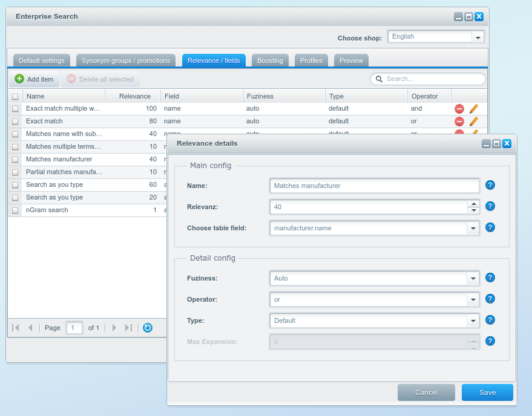This screenshot has height=416, width=532.
Task: Click the refresh icon in the pagination bar
Action: point(147,328)
